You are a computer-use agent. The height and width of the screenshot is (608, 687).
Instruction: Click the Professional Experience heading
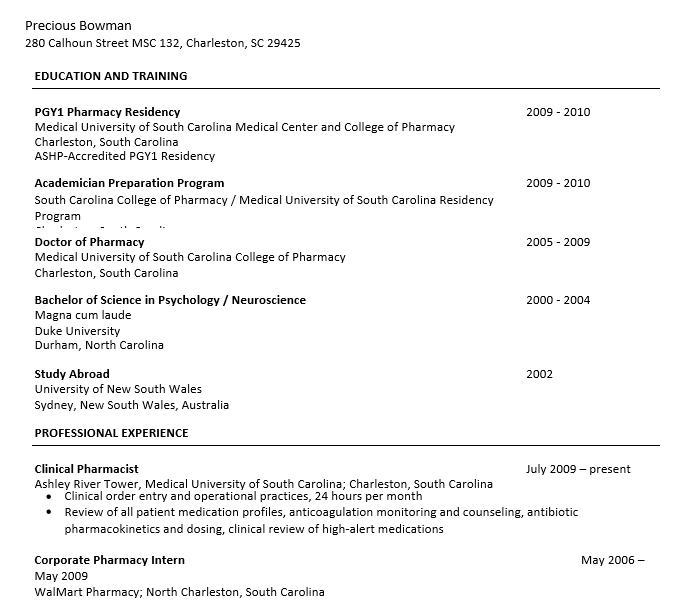point(111,433)
